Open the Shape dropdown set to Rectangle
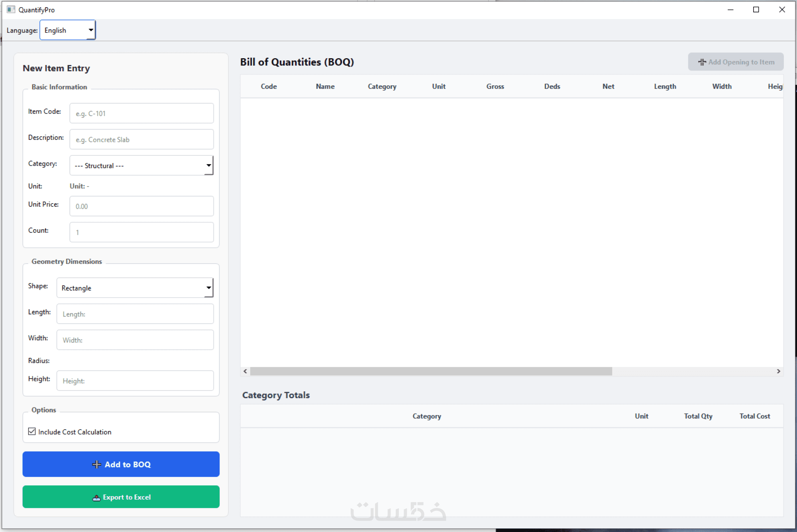 click(x=135, y=288)
